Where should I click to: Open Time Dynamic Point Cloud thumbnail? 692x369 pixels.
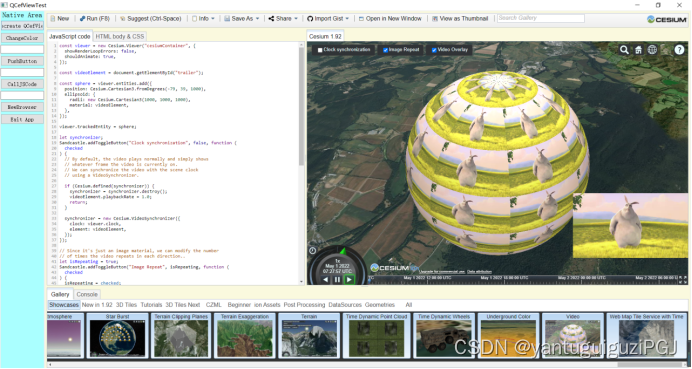pos(376,335)
